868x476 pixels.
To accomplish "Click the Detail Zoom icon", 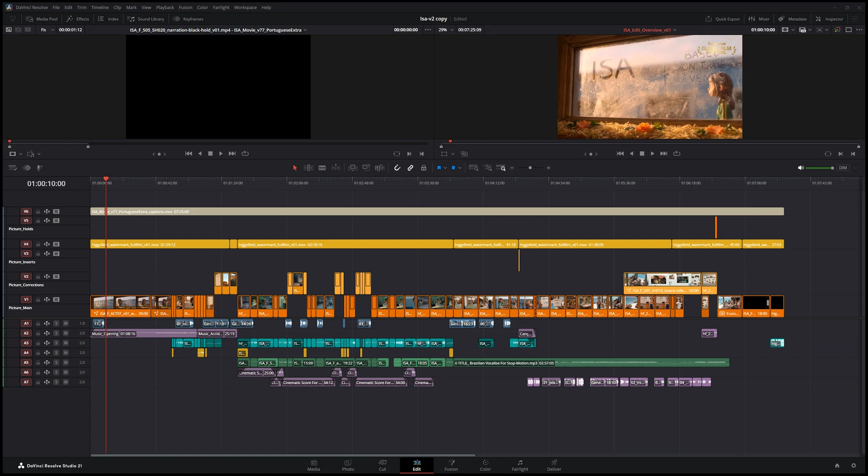I will click(x=488, y=168).
